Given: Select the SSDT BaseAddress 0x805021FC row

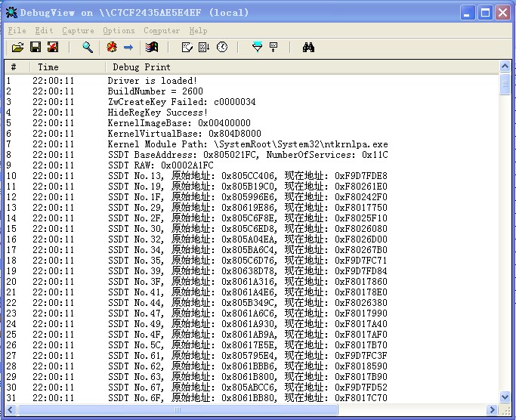Looking at the screenshot, I should (252, 154).
